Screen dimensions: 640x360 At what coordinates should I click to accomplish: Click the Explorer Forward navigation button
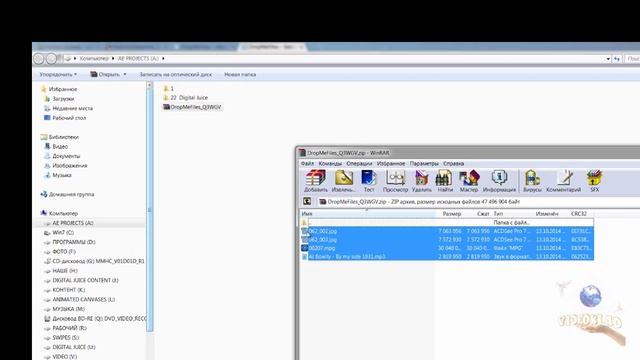[x=51, y=59]
